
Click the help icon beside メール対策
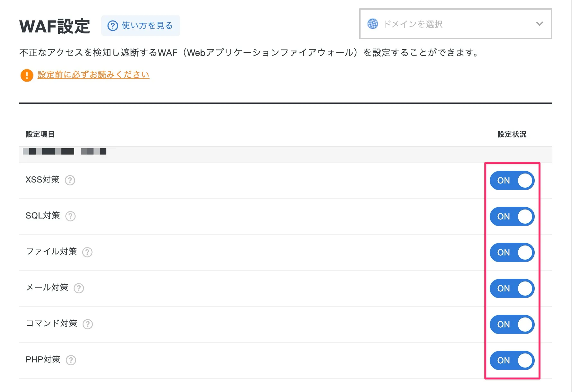(79, 288)
